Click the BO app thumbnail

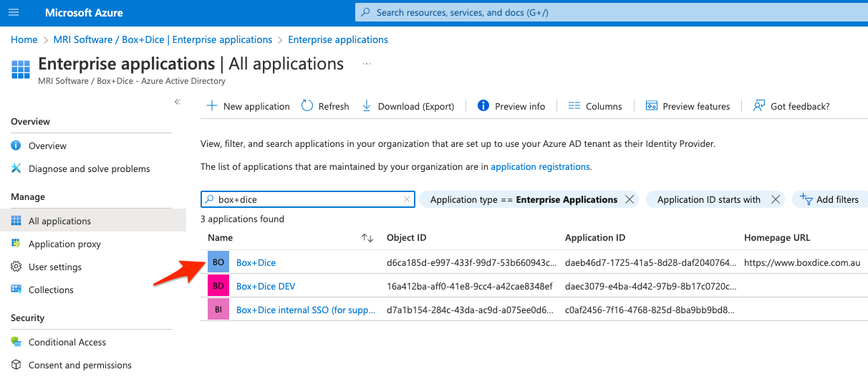[x=218, y=262]
